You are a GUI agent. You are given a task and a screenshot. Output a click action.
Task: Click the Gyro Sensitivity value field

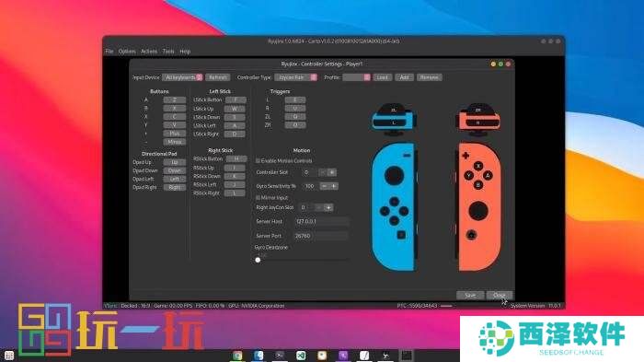[311, 186]
